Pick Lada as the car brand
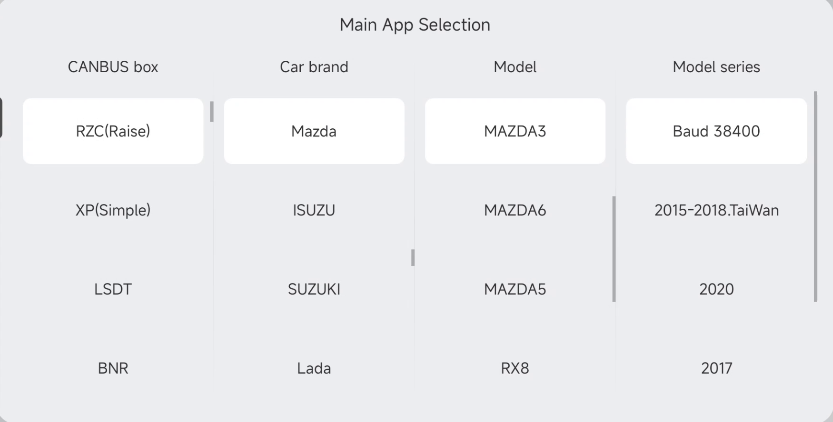 point(314,368)
